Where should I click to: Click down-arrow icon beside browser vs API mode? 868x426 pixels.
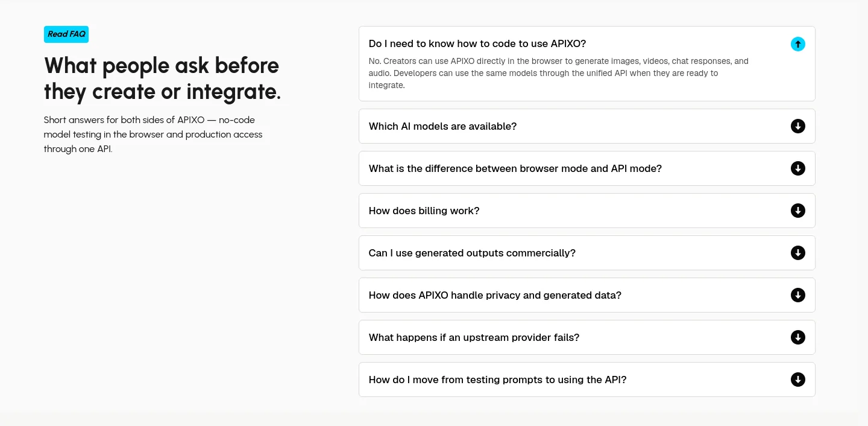click(x=797, y=168)
